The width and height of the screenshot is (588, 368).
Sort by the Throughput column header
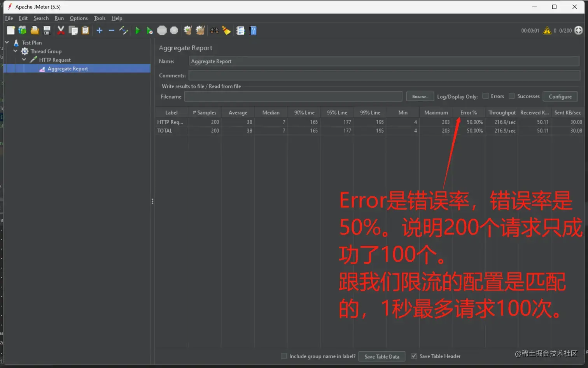tap(502, 113)
